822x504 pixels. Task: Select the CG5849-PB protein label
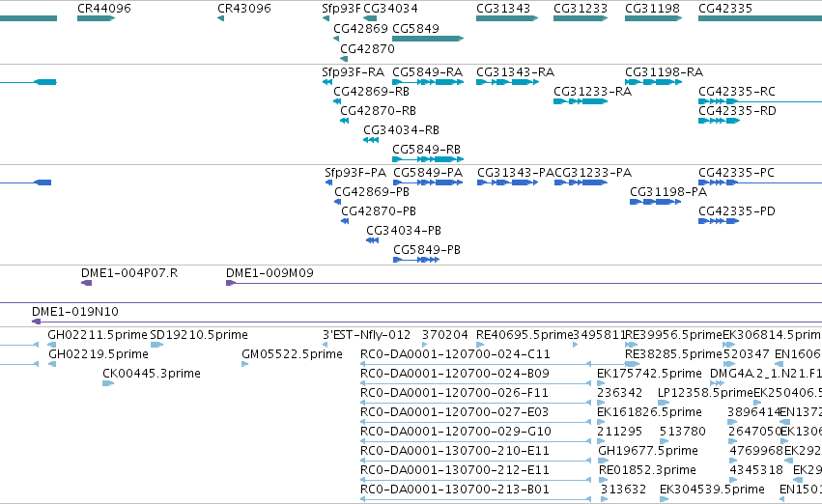pyautogui.click(x=427, y=250)
